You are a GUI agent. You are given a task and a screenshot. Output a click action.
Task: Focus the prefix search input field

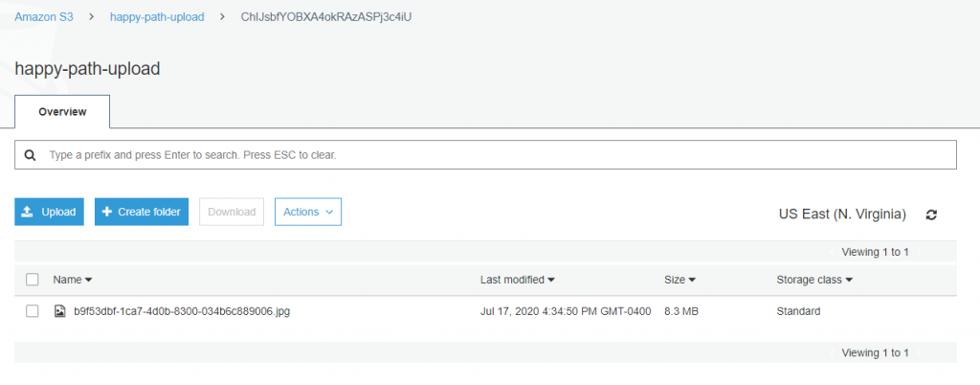485,155
